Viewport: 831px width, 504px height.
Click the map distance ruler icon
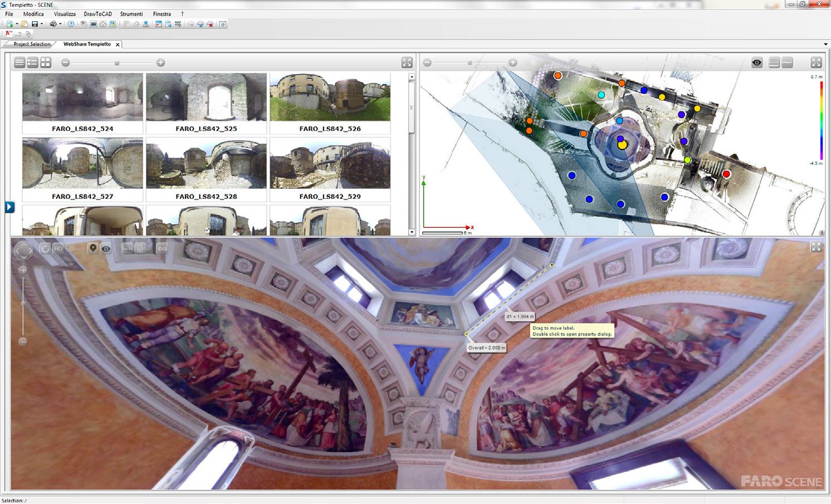[x=787, y=62]
